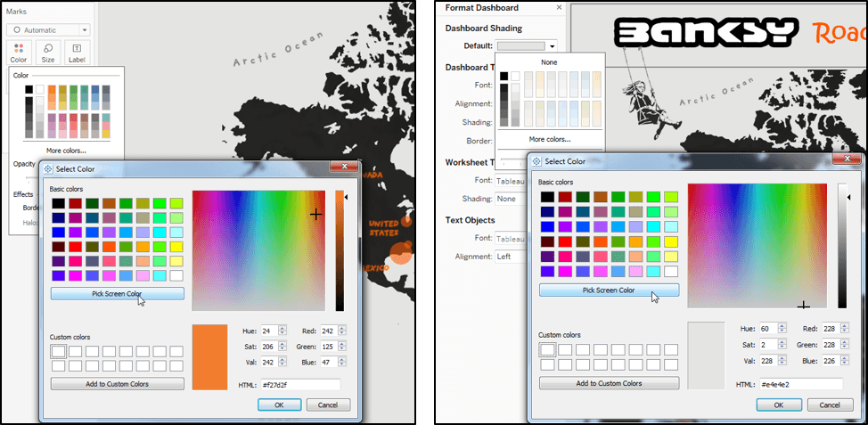
Task: Click the HTML field containing #e4e4e2
Action: (x=800, y=384)
